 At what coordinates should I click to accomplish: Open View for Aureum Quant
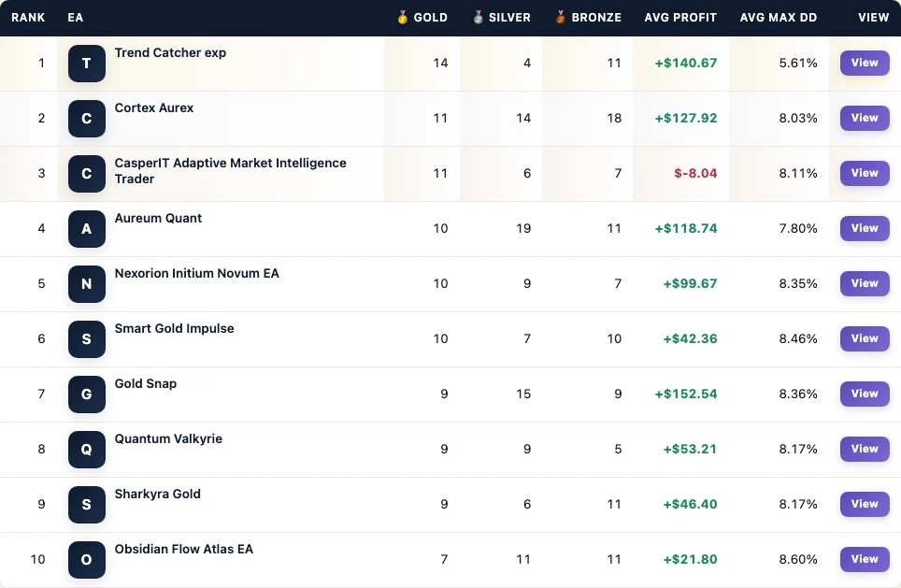pos(865,228)
